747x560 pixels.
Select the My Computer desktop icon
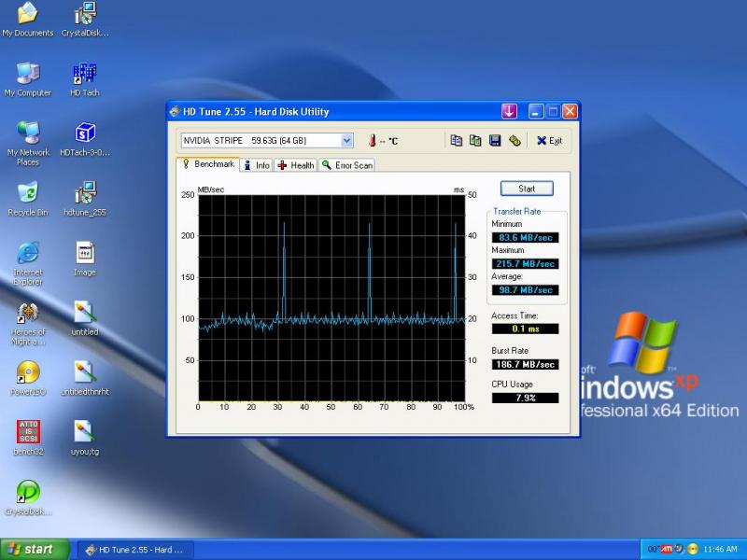pyautogui.click(x=28, y=78)
